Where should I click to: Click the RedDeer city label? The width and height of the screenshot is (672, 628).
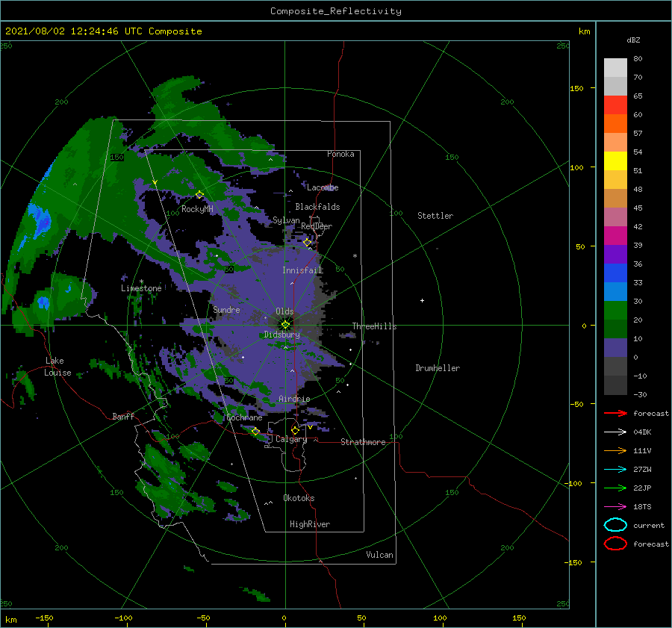coord(317,226)
